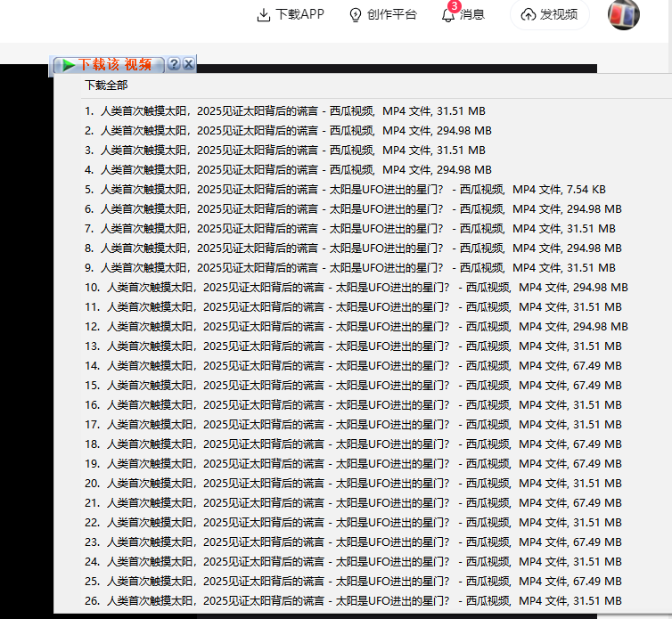Screen dimensions: 672x619
Task: Open notifications bell with 3 badge
Action: 448,13
